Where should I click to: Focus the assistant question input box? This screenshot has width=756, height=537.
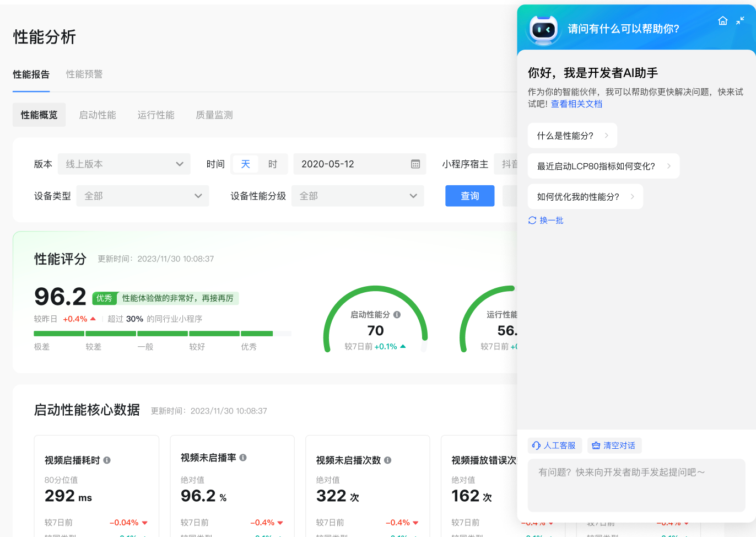pos(636,485)
